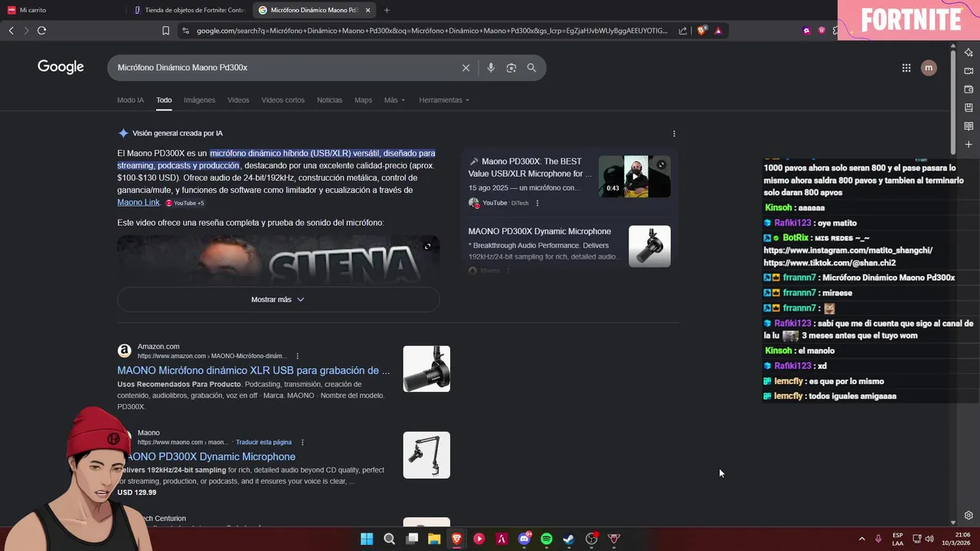The height and width of the screenshot is (551, 980).
Task: Select the "Maps" search tab
Action: (363, 100)
